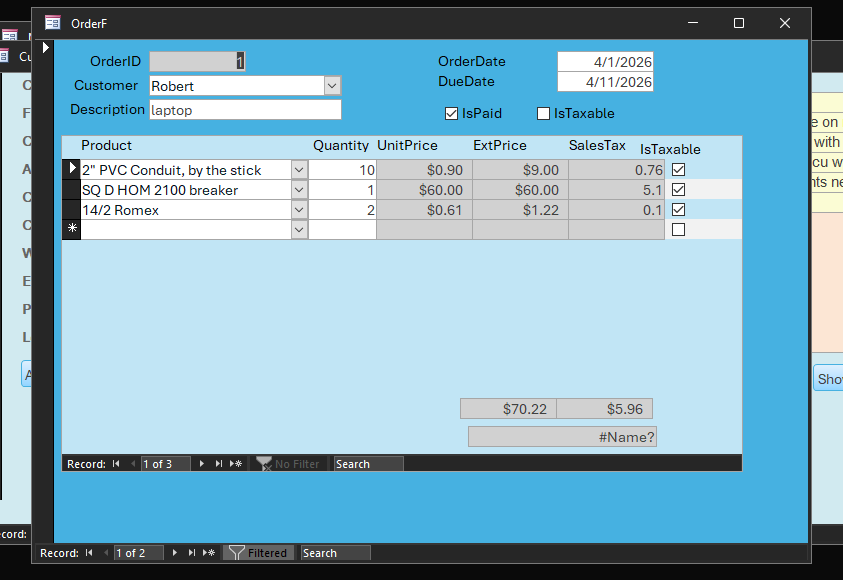Go to next order in main form navigator
Image resolution: width=843 pixels, height=580 pixels.
point(176,553)
